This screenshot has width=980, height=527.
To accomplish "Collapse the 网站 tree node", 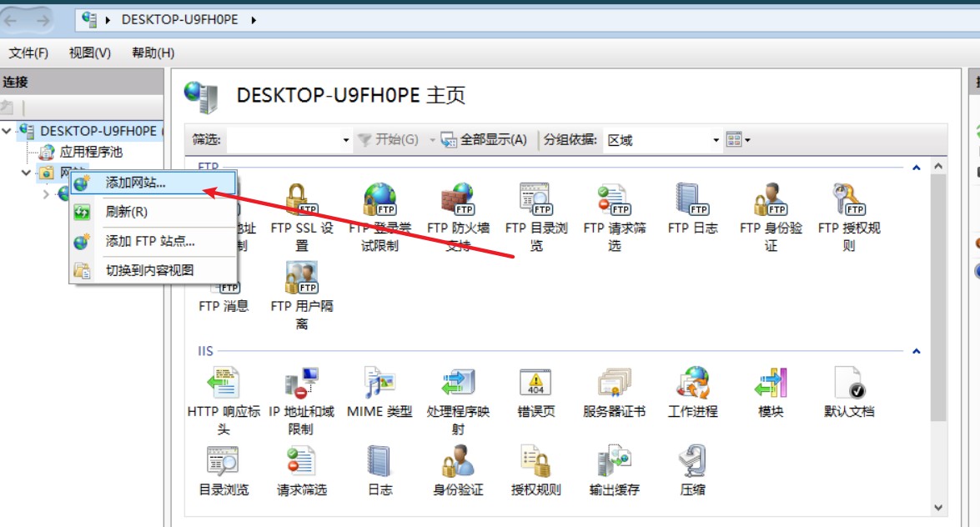I will [x=26, y=173].
